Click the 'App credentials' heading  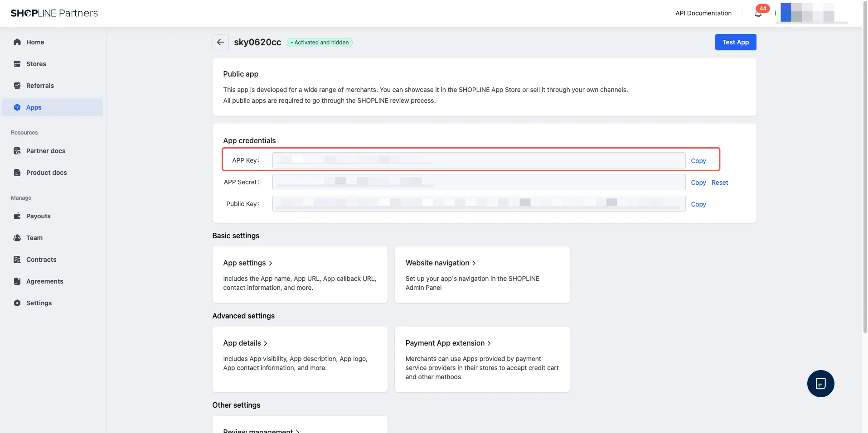coord(249,140)
